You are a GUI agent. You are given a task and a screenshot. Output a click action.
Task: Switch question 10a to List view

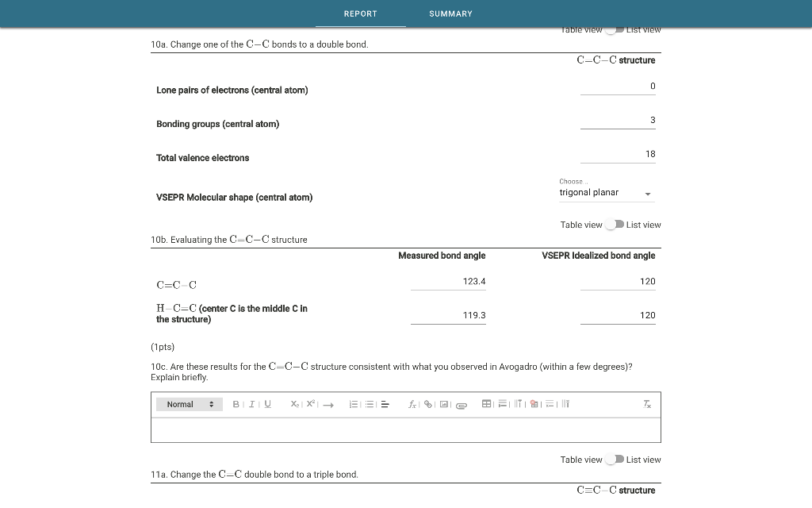tap(615, 29)
